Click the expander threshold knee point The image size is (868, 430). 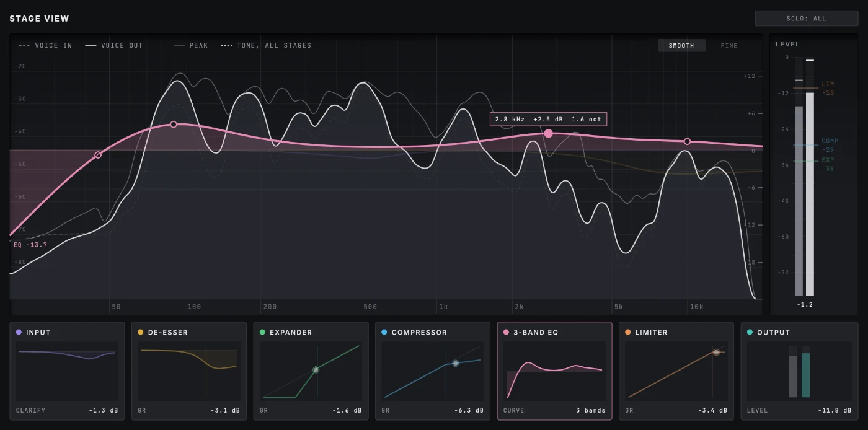pos(316,370)
